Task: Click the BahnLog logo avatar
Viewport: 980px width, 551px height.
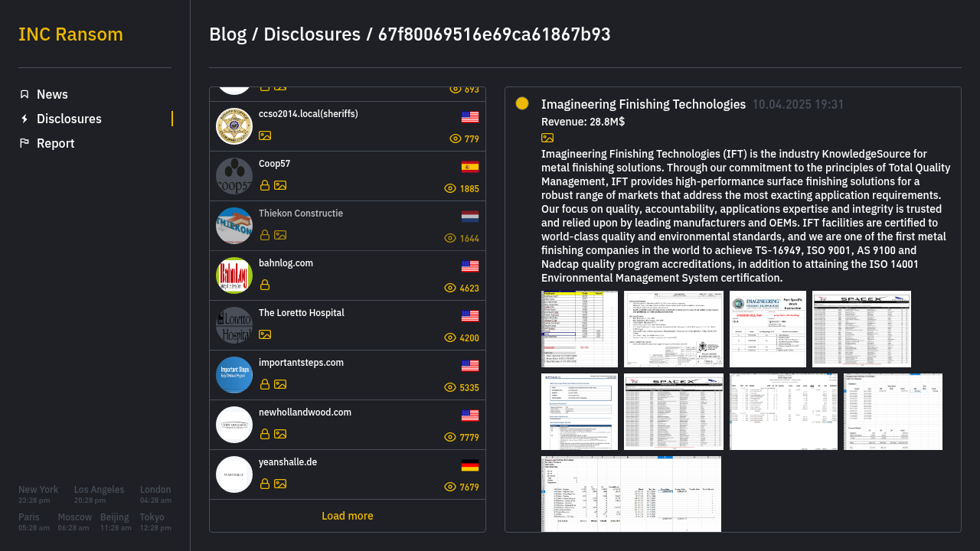Action: [234, 275]
